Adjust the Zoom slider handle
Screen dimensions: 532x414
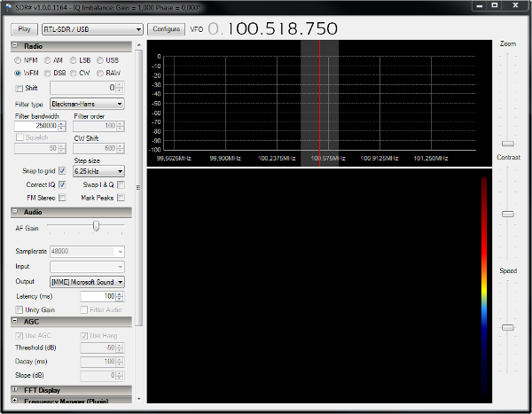pyautogui.click(x=507, y=144)
